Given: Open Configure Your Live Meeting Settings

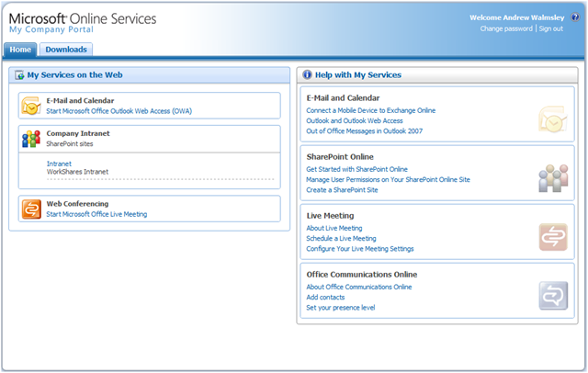Looking at the screenshot, I should tap(359, 249).
